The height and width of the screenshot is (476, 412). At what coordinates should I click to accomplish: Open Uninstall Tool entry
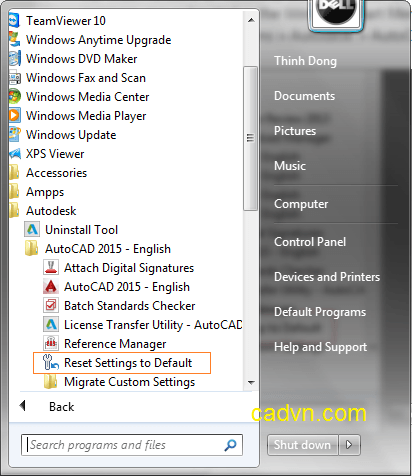81,230
